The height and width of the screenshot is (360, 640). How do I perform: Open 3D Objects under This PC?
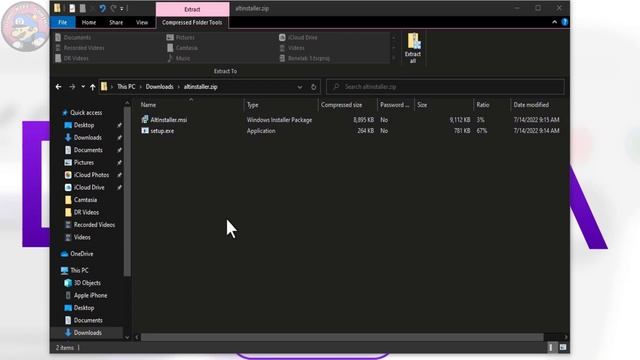click(87, 283)
